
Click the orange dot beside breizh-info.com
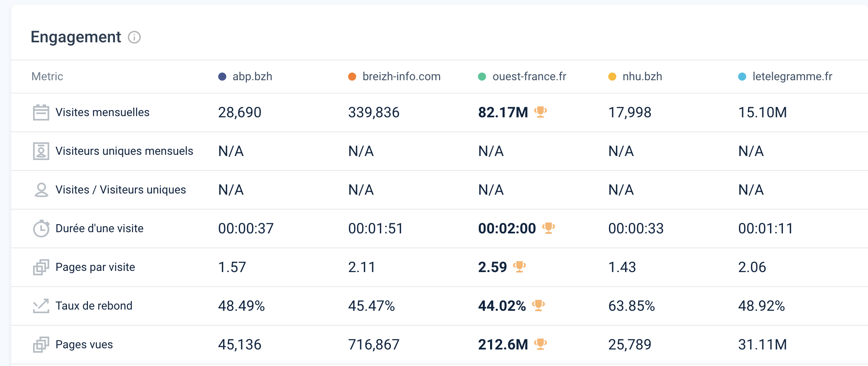(x=352, y=77)
